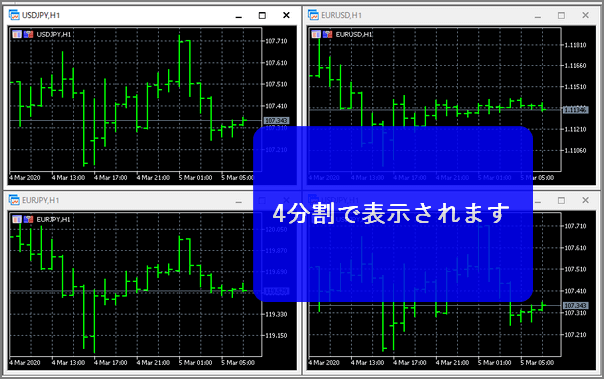Open Depth of Market icon on EURJPY chart
This screenshot has height=379, width=604.
[x=29, y=219]
